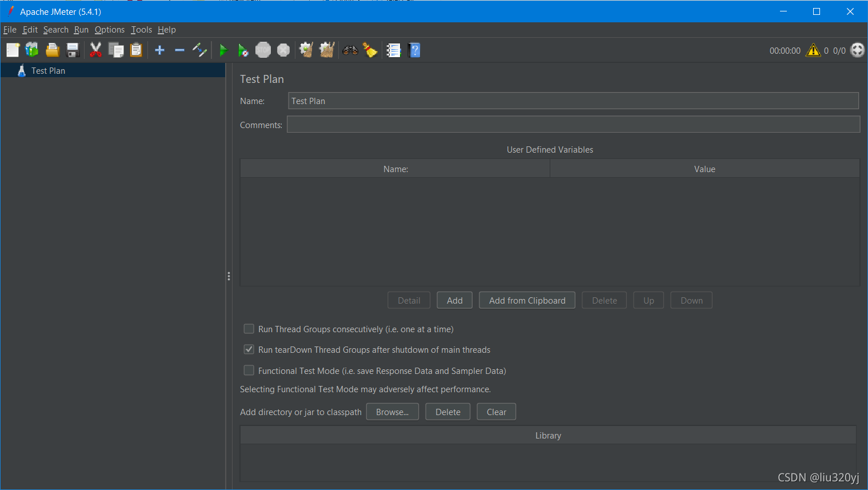Click the Toggle enable/disable icon
Screen dimensions: 868x490
199,50
